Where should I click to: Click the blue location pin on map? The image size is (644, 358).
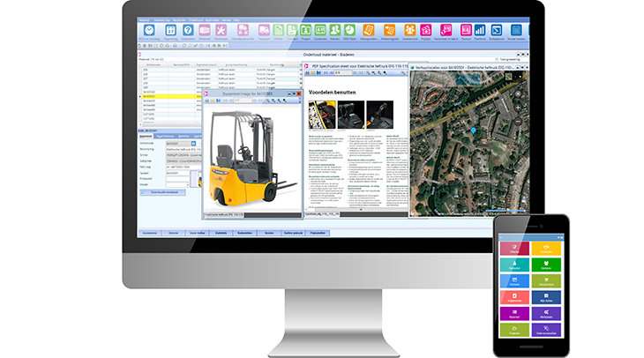tap(473, 131)
